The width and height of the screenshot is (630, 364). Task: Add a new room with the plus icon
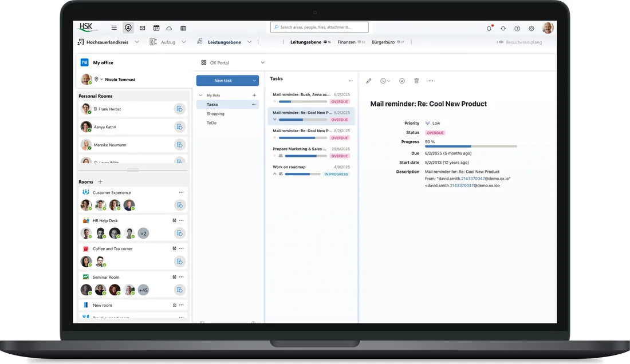coord(100,182)
